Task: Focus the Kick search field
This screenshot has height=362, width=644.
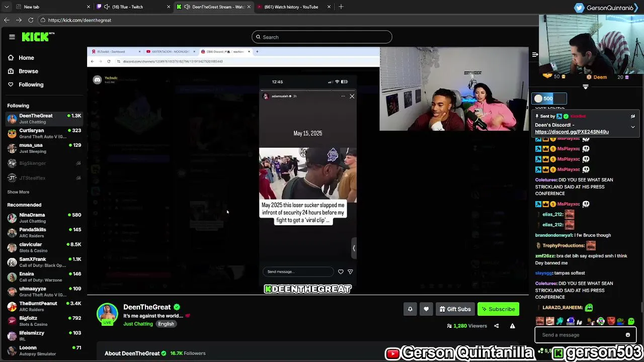Action: click(x=321, y=37)
